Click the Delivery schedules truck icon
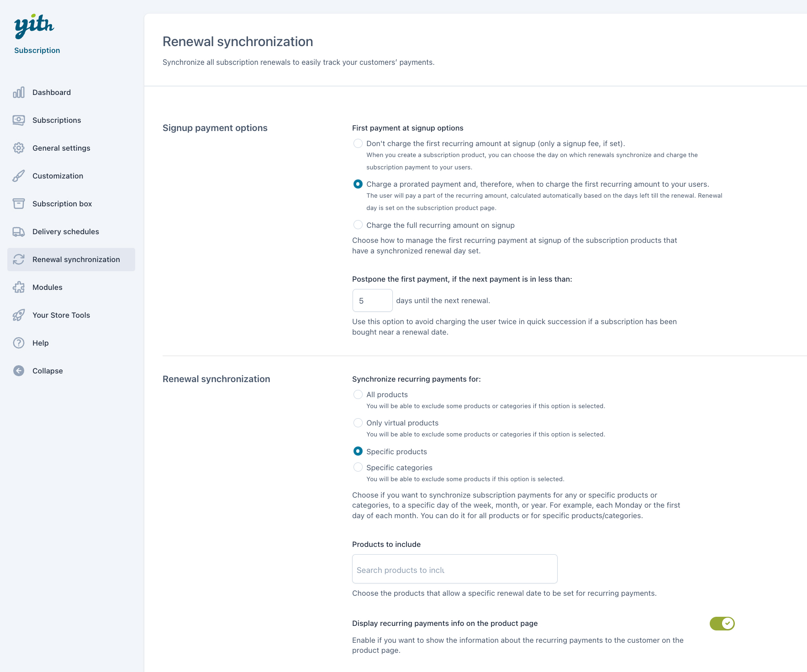 [x=19, y=232]
